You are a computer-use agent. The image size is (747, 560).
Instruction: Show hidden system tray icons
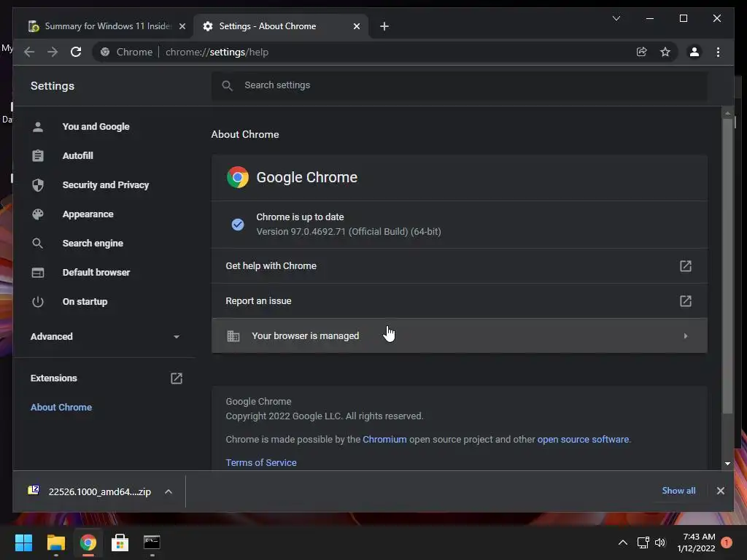[623, 542]
